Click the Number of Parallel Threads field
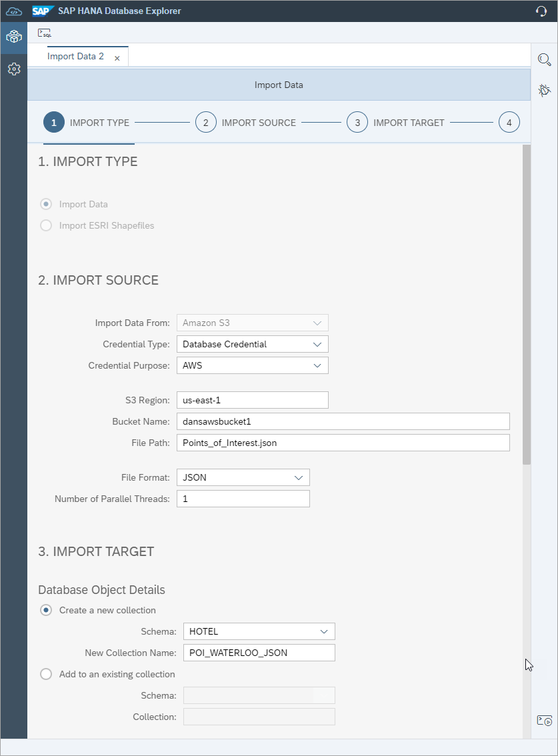The image size is (558, 756). click(243, 499)
